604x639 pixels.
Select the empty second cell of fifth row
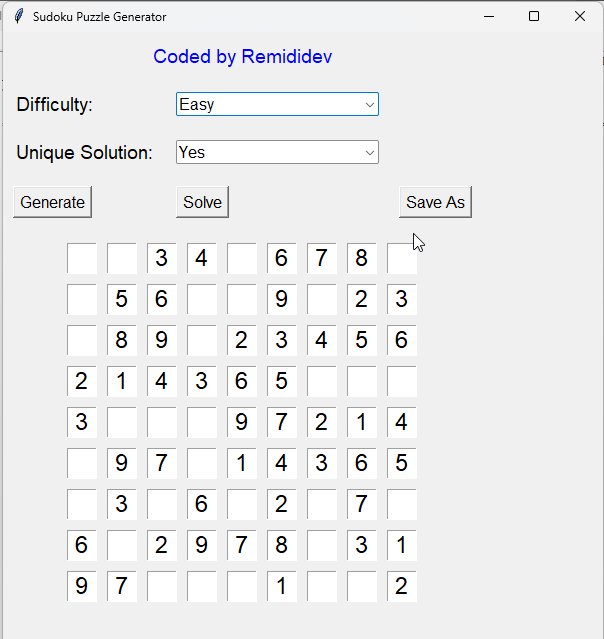coord(122,422)
